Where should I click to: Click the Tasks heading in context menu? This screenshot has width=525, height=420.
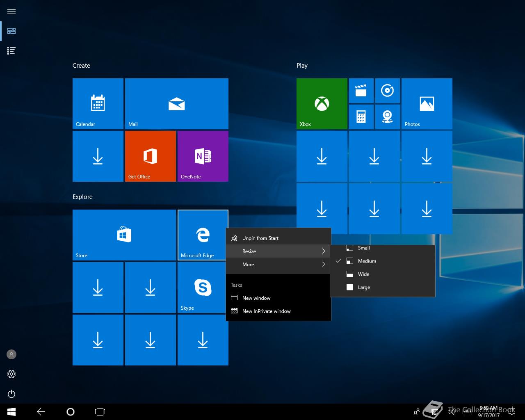point(236,285)
